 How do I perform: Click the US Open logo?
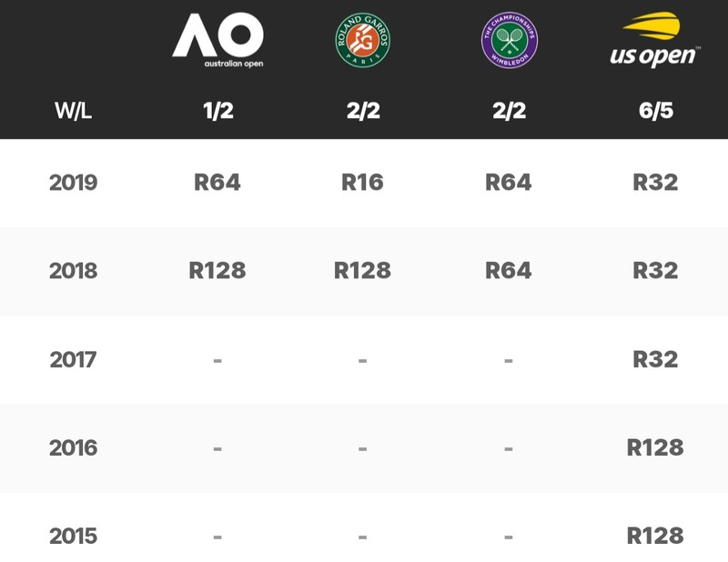click(655, 39)
